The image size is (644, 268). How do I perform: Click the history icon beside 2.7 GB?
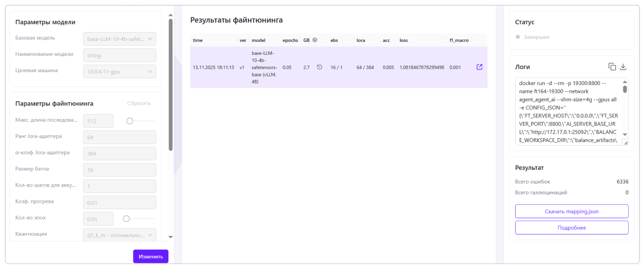[x=319, y=67]
